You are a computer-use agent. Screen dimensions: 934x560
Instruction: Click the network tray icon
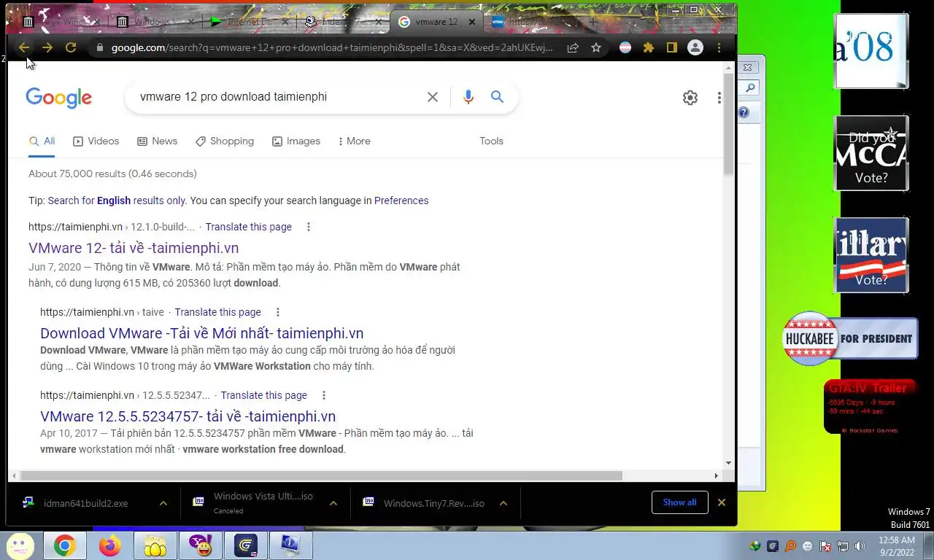pyautogui.click(x=843, y=546)
